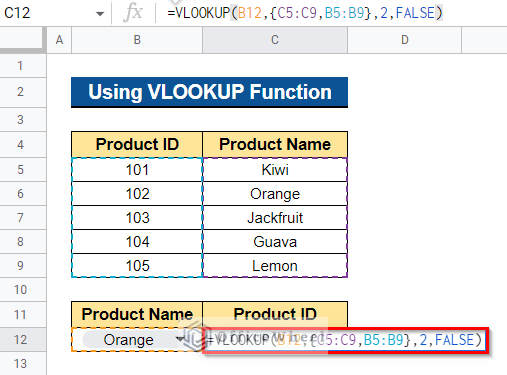Select column D header
Image resolution: width=507 pixels, height=375 pixels.
tap(404, 40)
